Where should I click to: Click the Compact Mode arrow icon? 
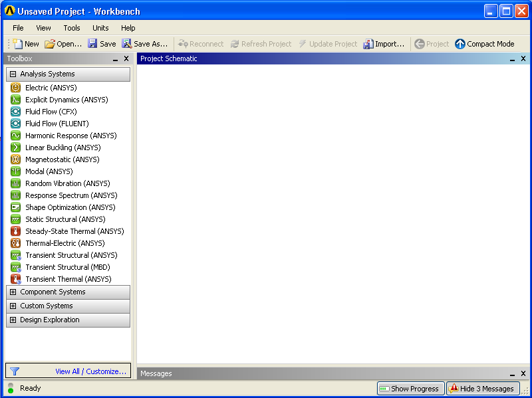pos(460,44)
